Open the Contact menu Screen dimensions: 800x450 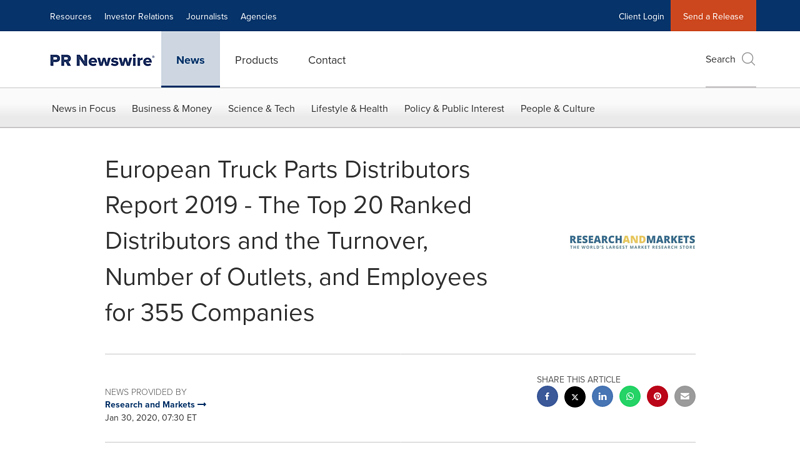(x=327, y=60)
